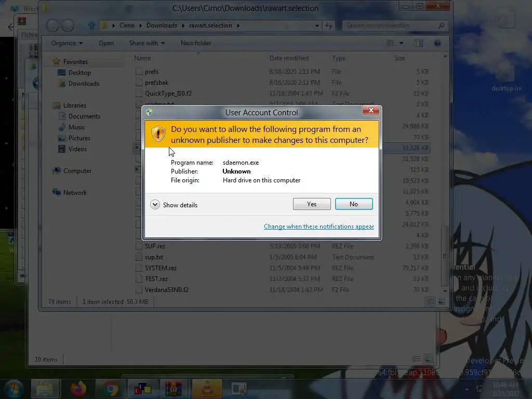Sort files by Name column header
Image resolution: width=532 pixels, height=399 pixels.
pyautogui.click(x=142, y=58)
